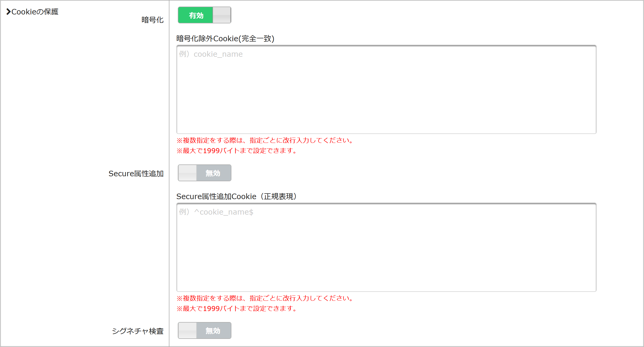Turn on the シグネチャ検査 toggle
Viewport: 644px width, 347px height.
204,330
